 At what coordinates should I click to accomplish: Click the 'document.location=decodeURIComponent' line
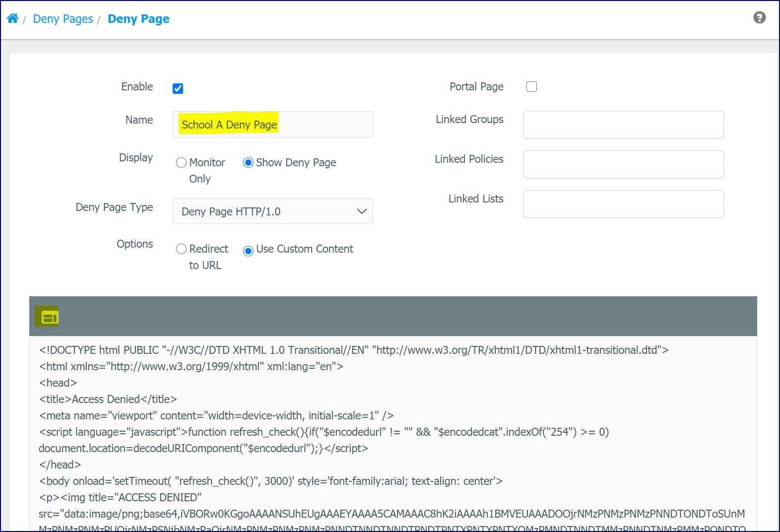coord(203,448)
